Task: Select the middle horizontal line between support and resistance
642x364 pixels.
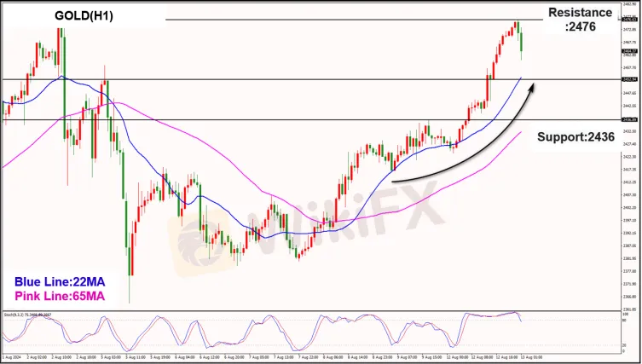Action: click(x=256, y=79)
